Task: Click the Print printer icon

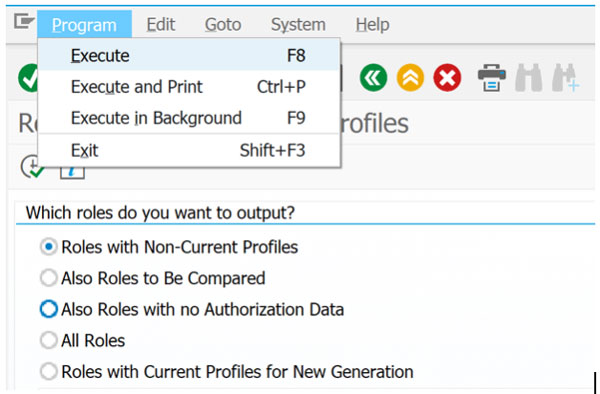Action: click(492, 78)
